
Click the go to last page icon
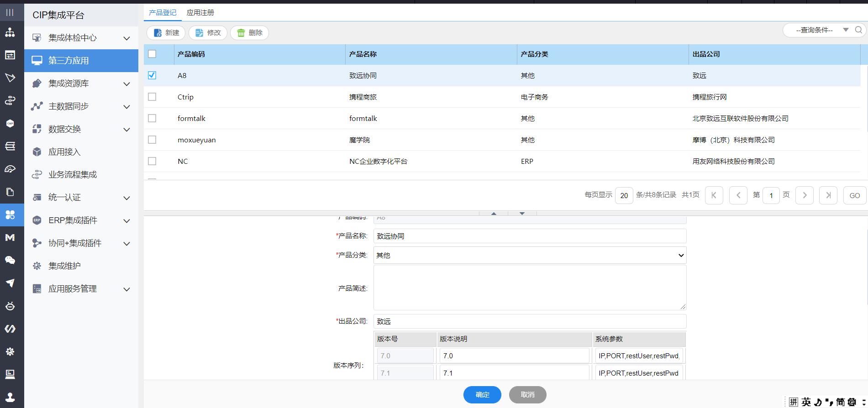pos(828,195)
